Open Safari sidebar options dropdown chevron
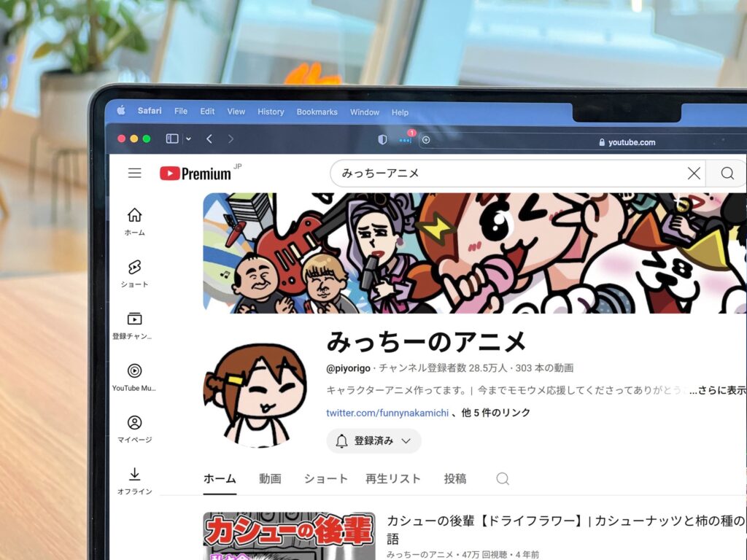The height and width of the screenshot is (560, 747). click(189, 139)
